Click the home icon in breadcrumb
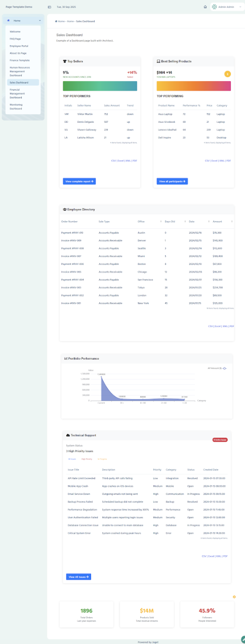Viewport: 245px width, 644px height. pos(56,21)
